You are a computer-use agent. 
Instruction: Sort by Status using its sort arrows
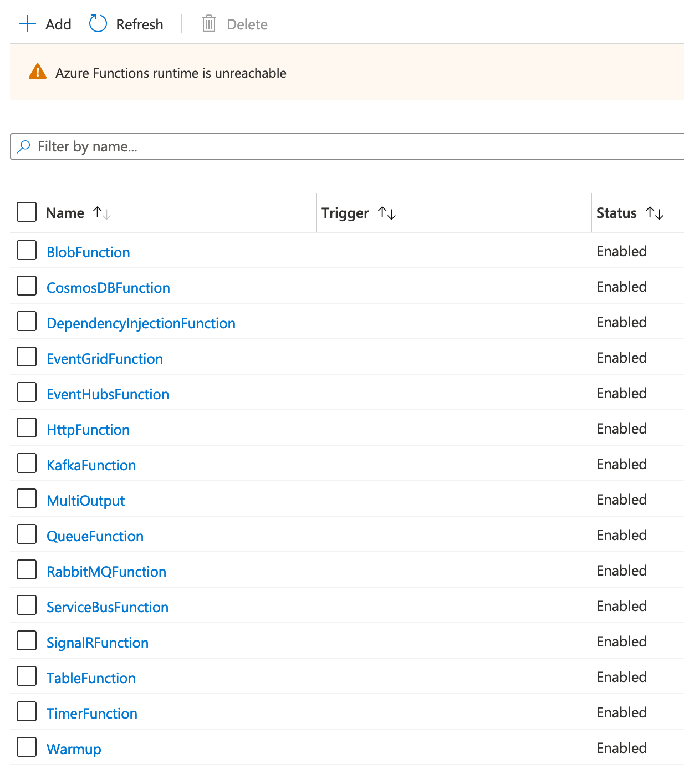655,212
